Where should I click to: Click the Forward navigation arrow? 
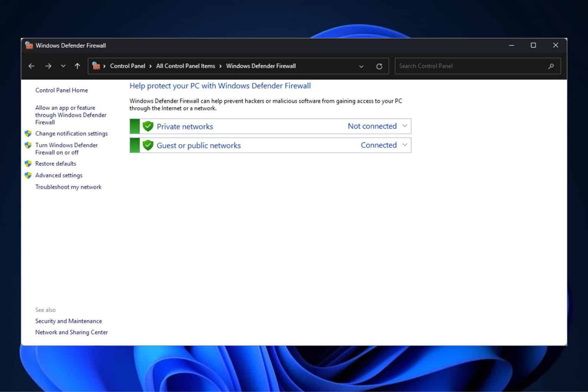click(x=48, y=66)
